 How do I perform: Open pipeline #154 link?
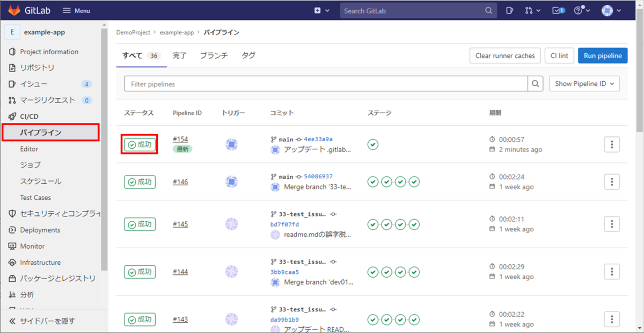[180, 140]
